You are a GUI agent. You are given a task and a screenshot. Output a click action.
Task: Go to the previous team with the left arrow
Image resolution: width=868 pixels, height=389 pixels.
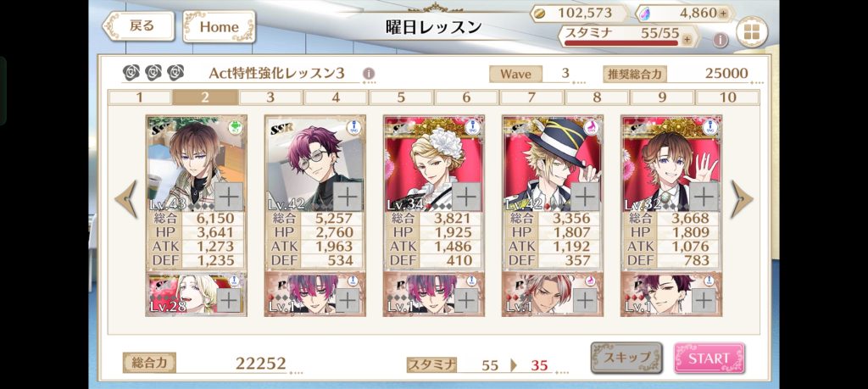(126, 198)
